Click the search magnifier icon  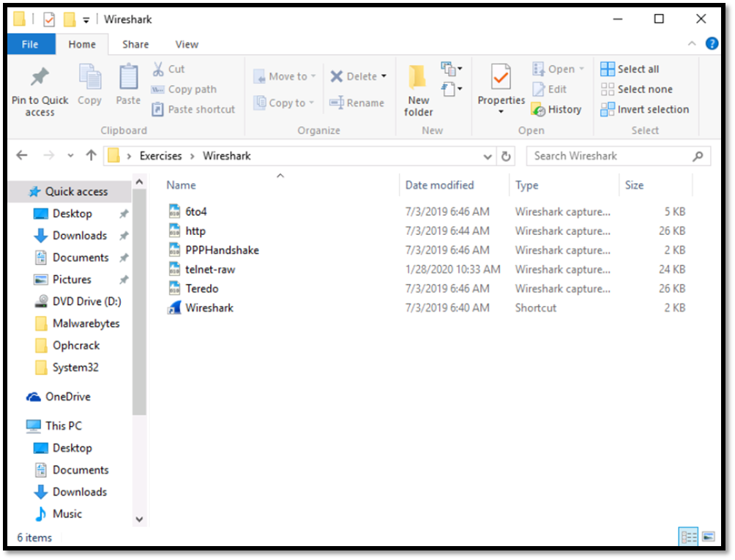(x=698, y=156)
